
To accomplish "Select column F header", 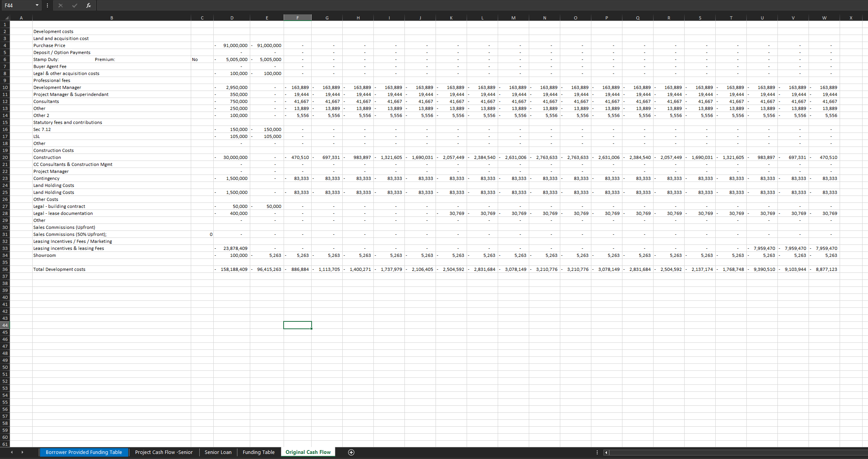I will pyautogui.click(x=298, y=18).
